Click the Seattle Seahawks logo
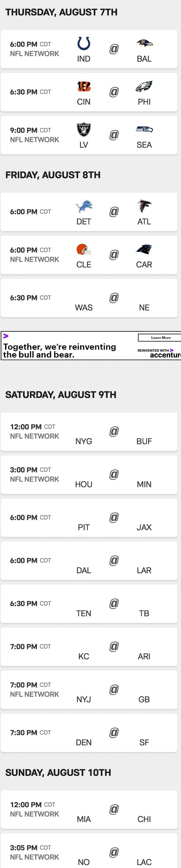Viewport: 181px width, 868px height. coord(144,129)
